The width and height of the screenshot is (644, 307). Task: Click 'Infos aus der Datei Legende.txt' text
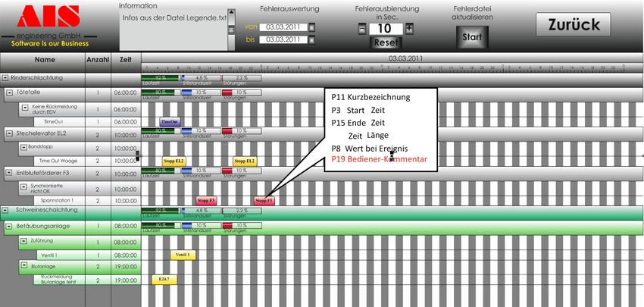click(174, 18)
